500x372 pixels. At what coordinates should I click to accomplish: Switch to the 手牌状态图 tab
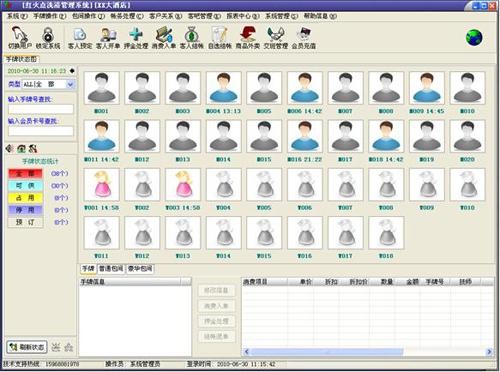(x=21, y=59)
